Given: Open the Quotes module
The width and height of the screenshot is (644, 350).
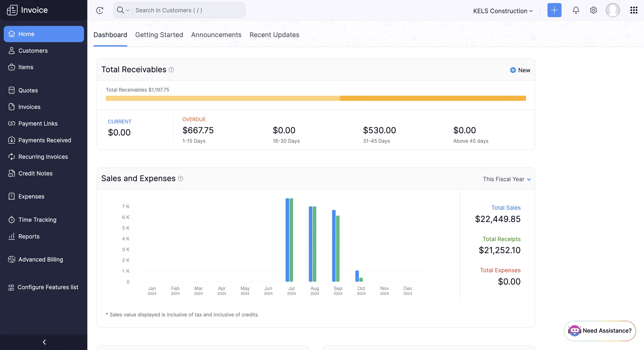Looking at the screenshot, I should (28, 90).
